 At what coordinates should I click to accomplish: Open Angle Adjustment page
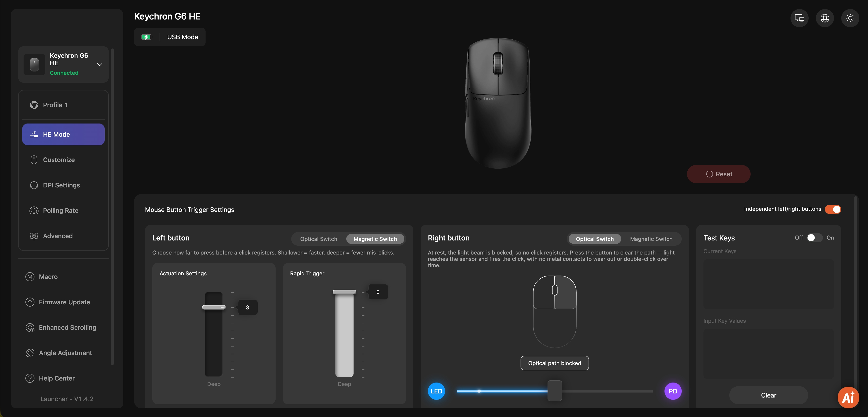[63, 353]
